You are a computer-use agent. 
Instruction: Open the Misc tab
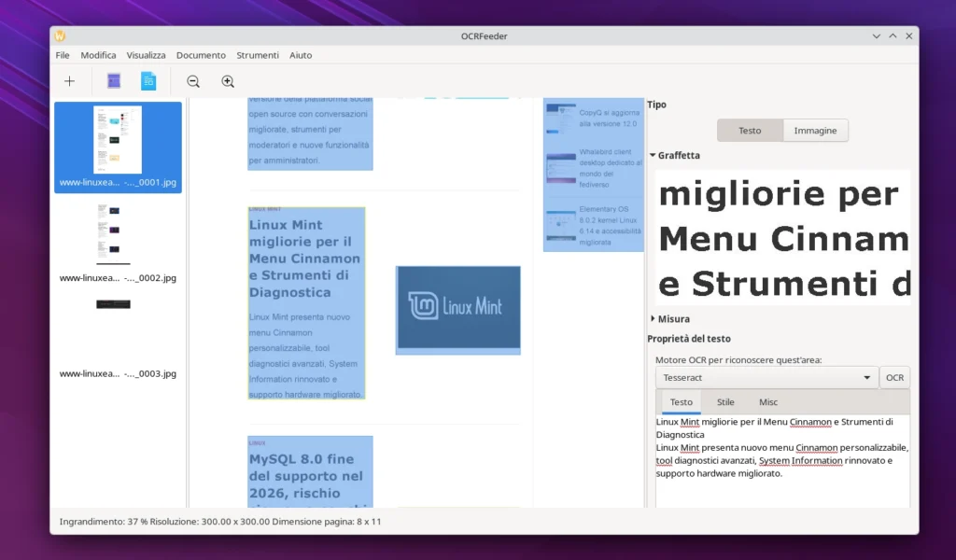point(768,402)
